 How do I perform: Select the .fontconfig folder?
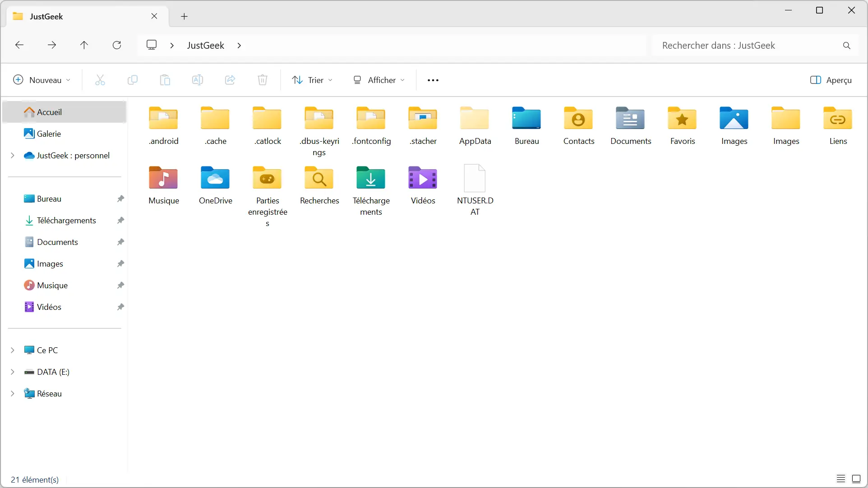tap(371, 126)
